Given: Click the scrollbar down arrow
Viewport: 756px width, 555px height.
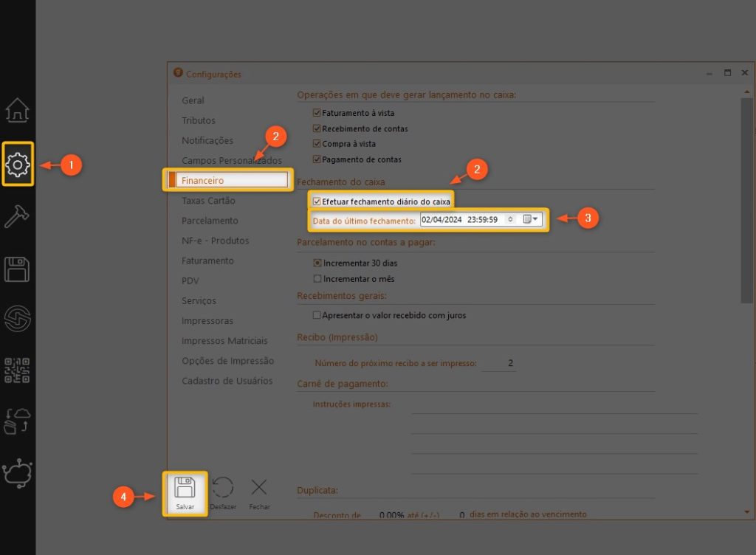Looking at the screenshot, I should pos(745,511).
